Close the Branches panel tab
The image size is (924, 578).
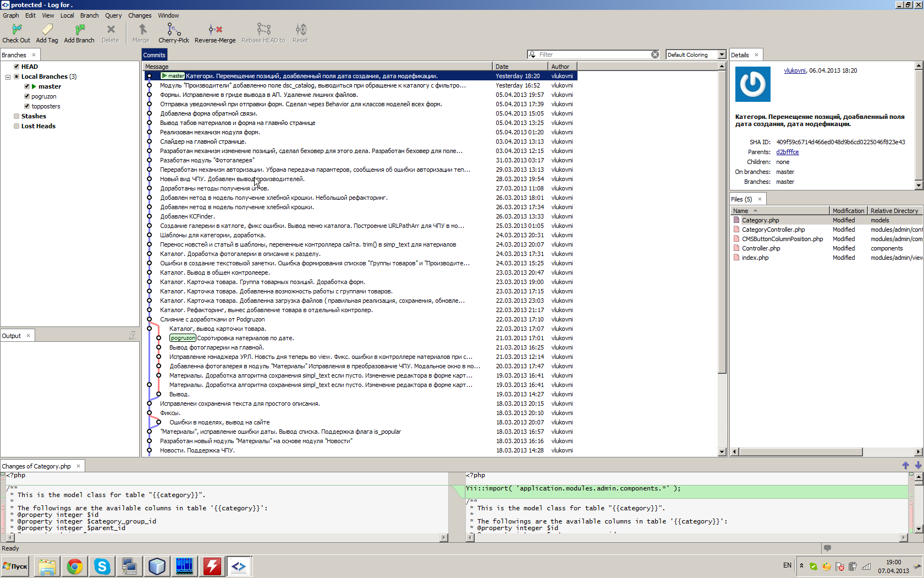pyautogui.click(x=34, y=55)
